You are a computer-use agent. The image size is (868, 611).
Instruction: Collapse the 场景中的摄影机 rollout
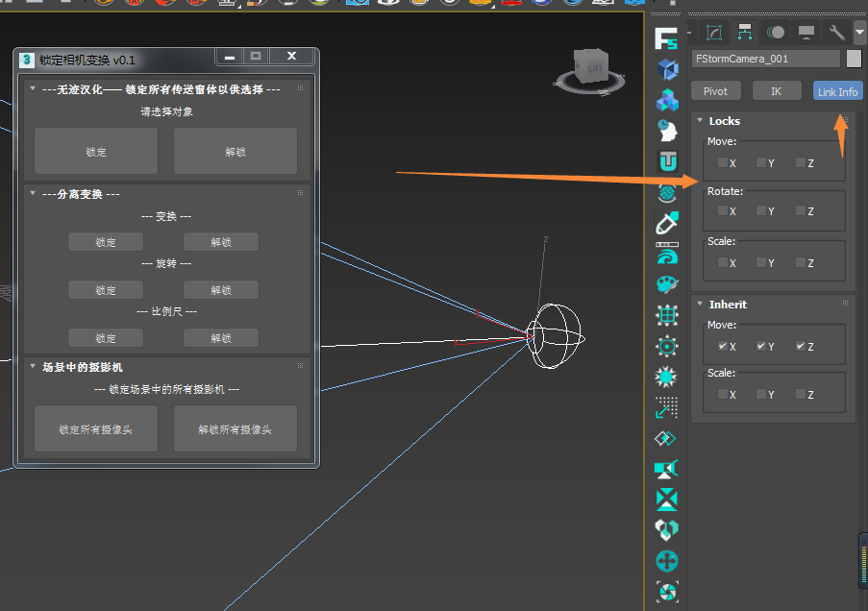pos(34,367)
